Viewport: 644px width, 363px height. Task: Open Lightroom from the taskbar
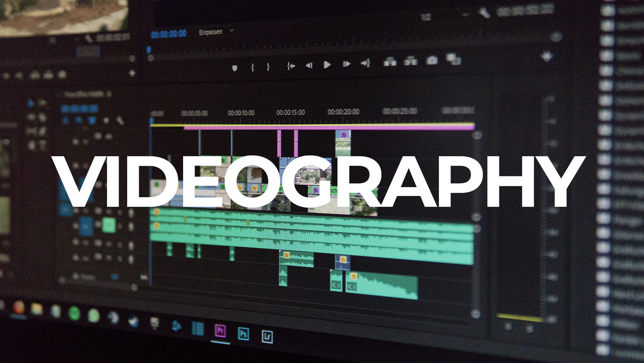coord(267,336)
